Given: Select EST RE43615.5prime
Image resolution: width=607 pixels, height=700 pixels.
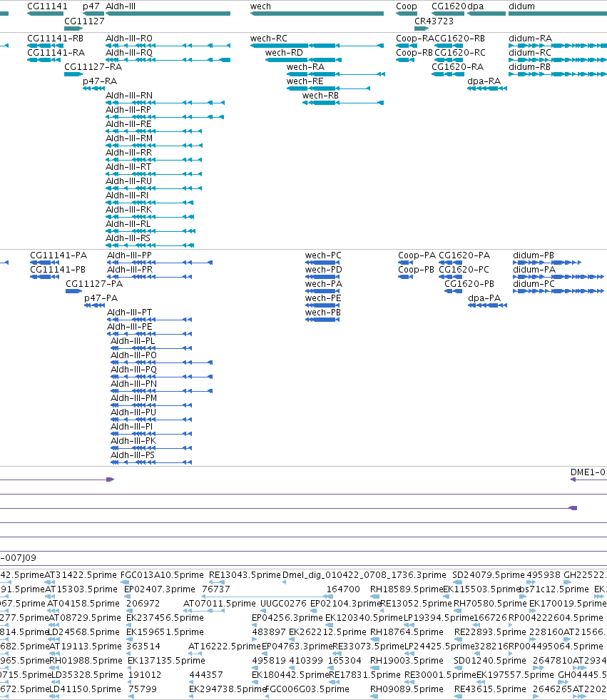Looking at the screenshot, I should click(459, 696).
